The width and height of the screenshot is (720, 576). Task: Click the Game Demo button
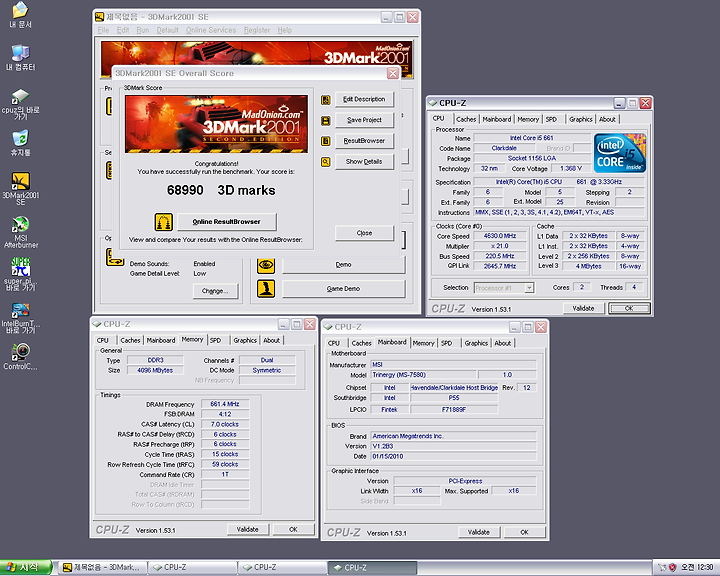pyautogui.click(x=343, y=289)
